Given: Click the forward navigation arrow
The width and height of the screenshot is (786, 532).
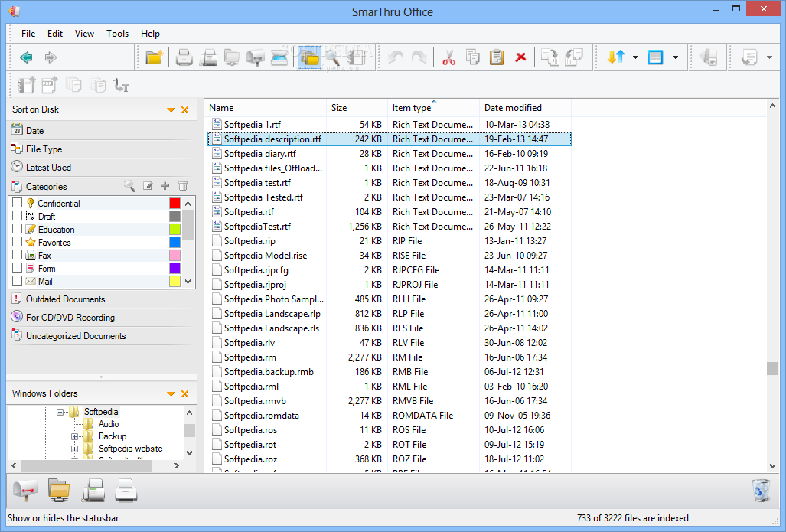Looking at the screenshot, I should tap(51, 57).
